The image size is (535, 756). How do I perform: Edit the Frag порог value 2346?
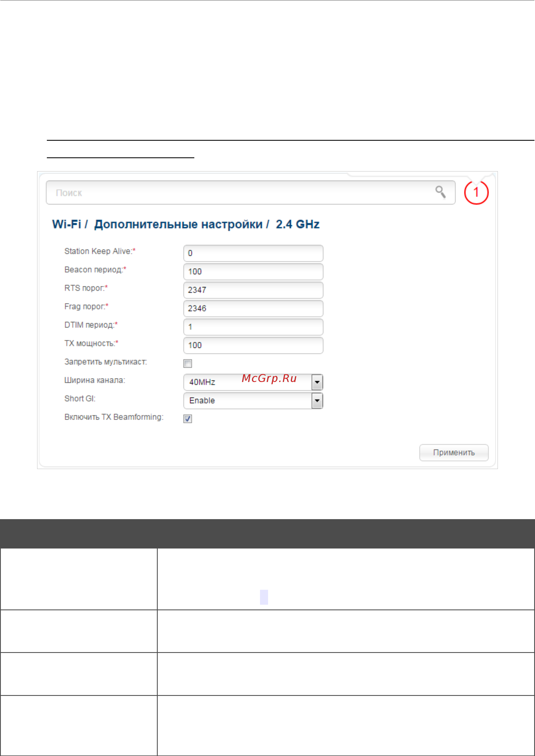tap(253, 309)
